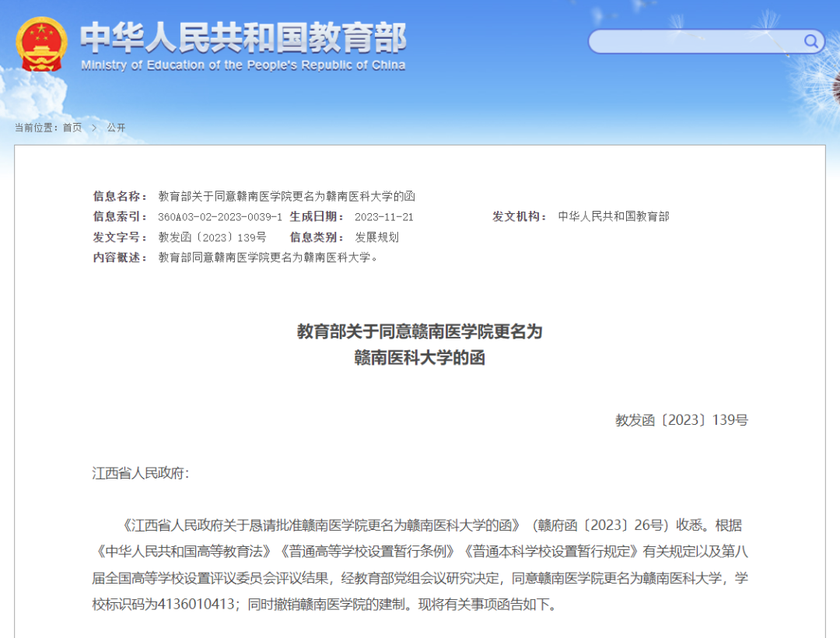Screen dimensions: 840x638
Task: Click the national emblem logo
Action: pos(42,44)
